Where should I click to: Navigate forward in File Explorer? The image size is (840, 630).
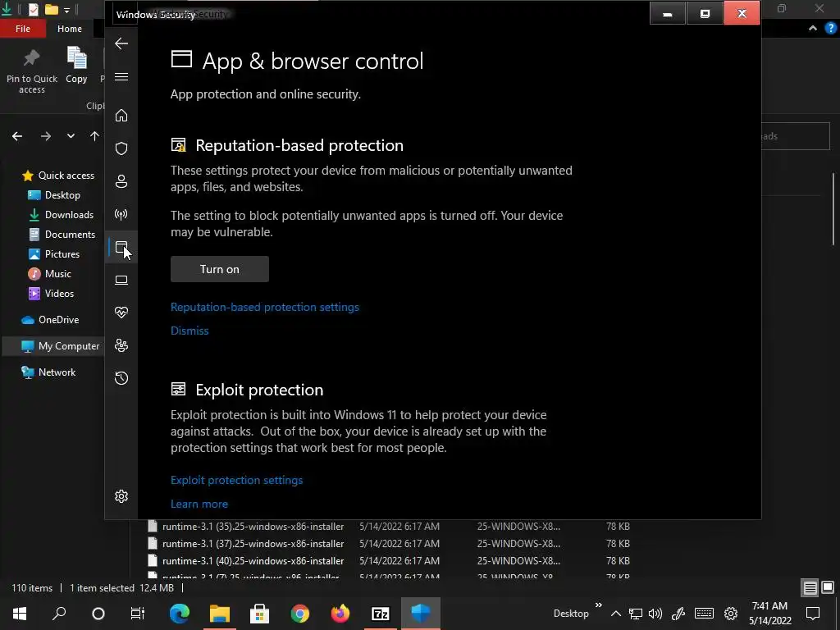click(x=46, y=136)
